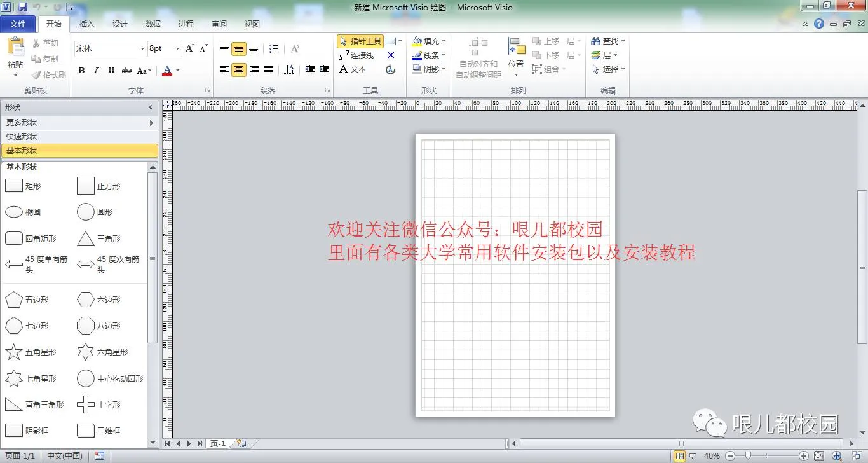The image size is (868, 463).
Task: Save the drawing from quick access toolbar
Action: point(23,8)
